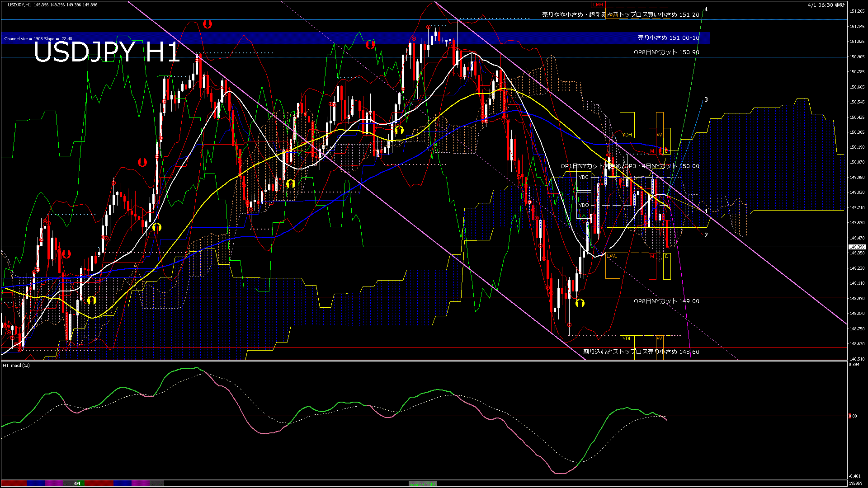Viewport: 868px width, 488px height.
Task: Click red down arrow inside blue sell zone
Action: click(x=370, y=44)
